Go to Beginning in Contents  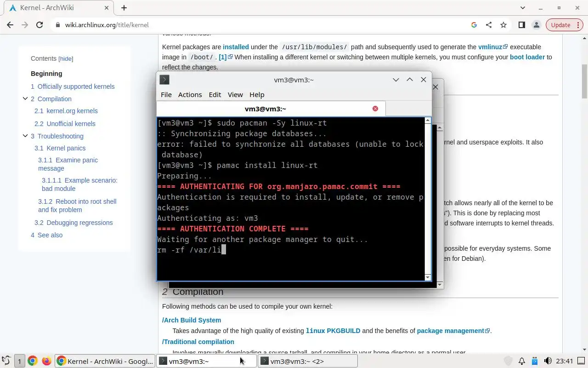pos(46,74)
